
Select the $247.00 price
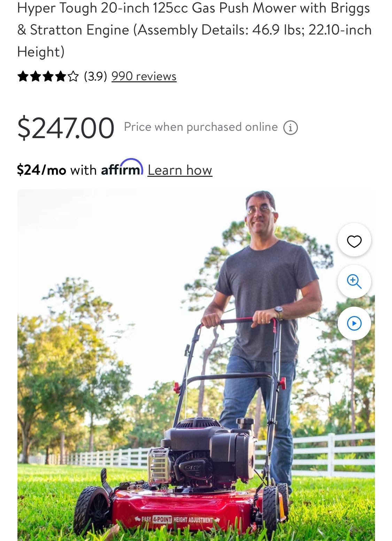click(x=66, y=128)
